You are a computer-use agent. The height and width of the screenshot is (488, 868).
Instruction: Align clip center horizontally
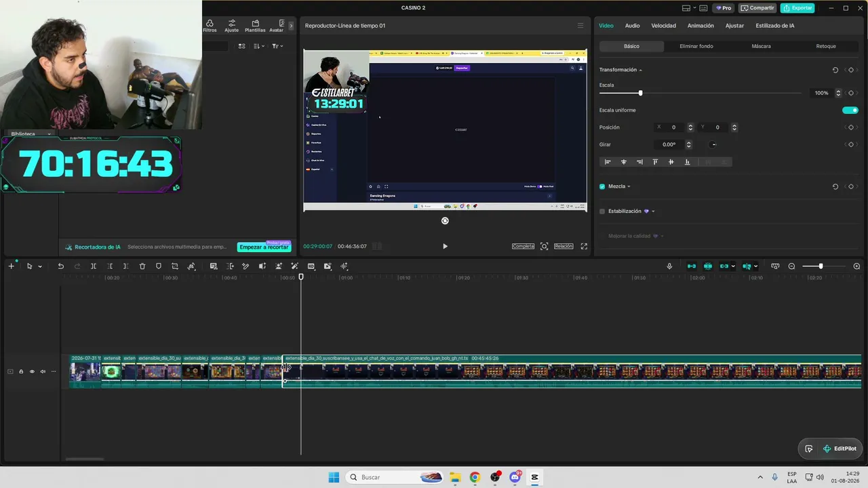click(x=624, y=162)
